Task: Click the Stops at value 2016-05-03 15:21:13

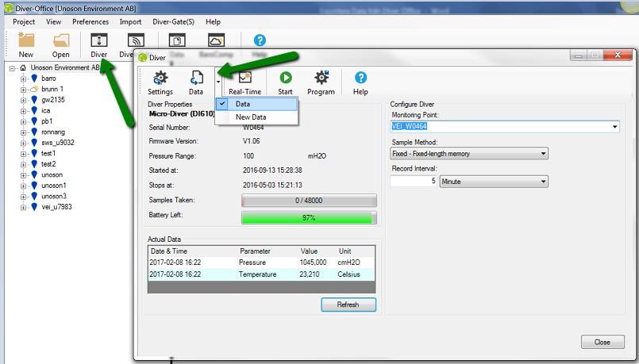Action: click(272, 186)
